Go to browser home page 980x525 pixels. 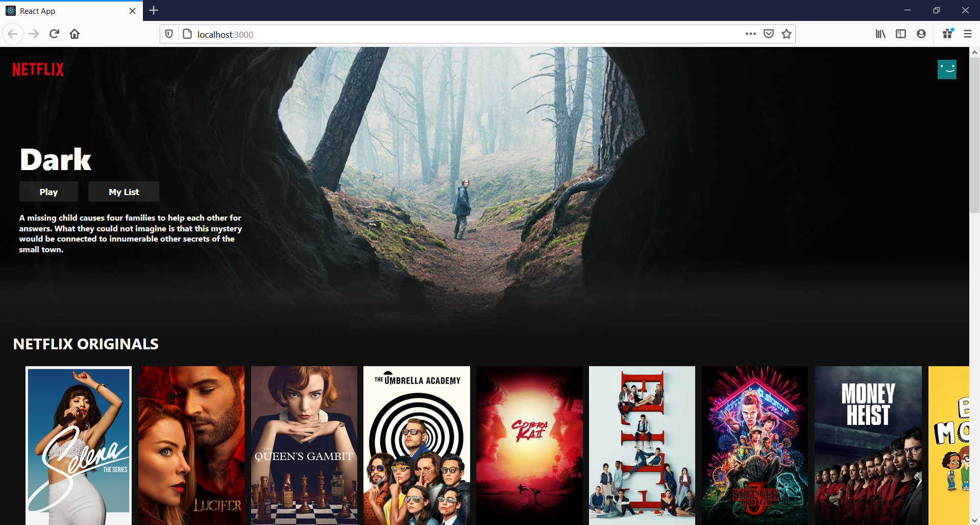click(75, 34)
